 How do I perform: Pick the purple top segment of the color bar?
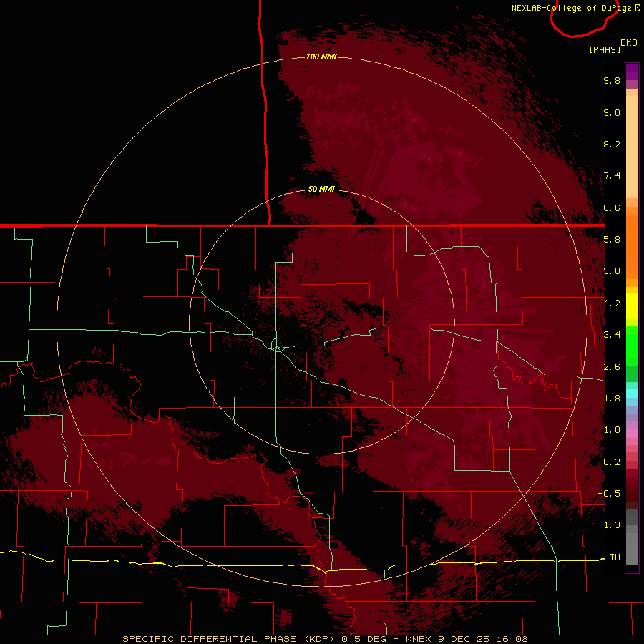pyautogui.click(x=632, y=72)
